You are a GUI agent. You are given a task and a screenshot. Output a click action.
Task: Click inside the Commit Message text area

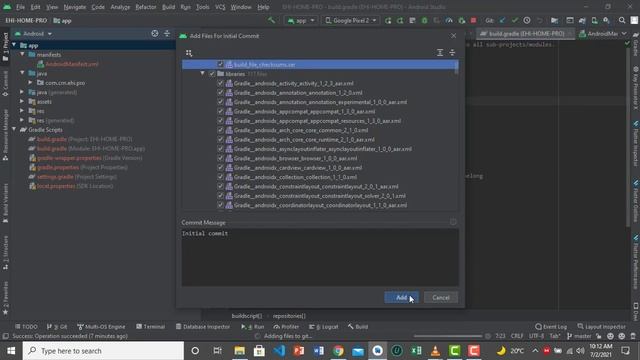[320, 258]
